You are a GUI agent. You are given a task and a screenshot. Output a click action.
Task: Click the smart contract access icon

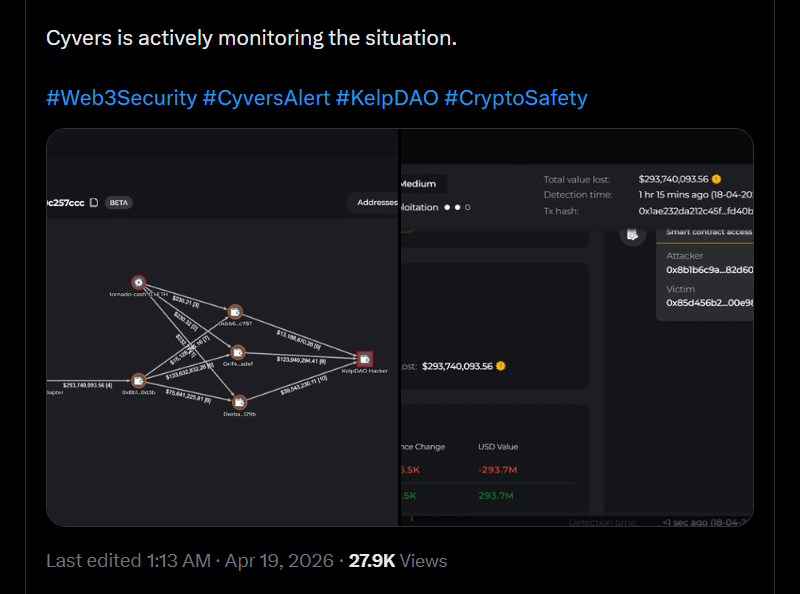point(631,234)
